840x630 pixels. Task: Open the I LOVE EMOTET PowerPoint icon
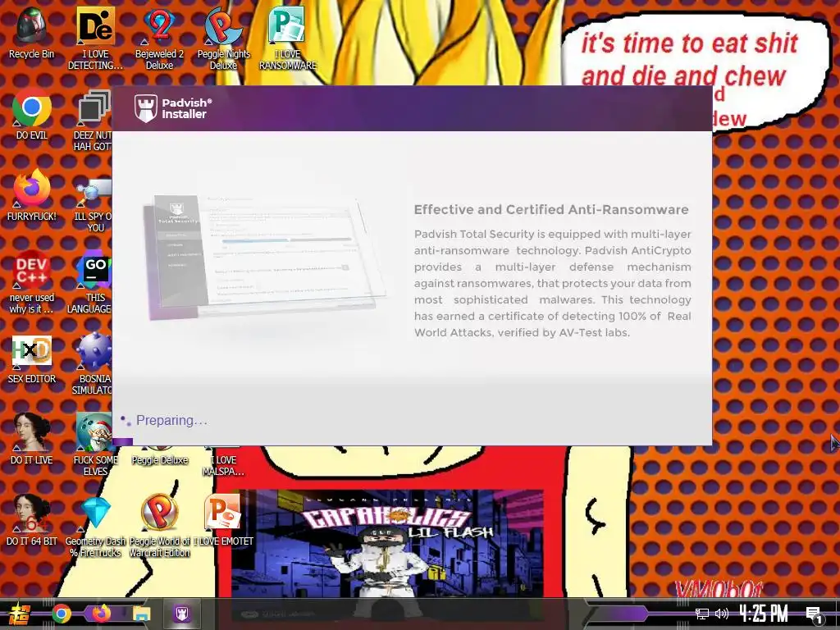click(223, 519)
